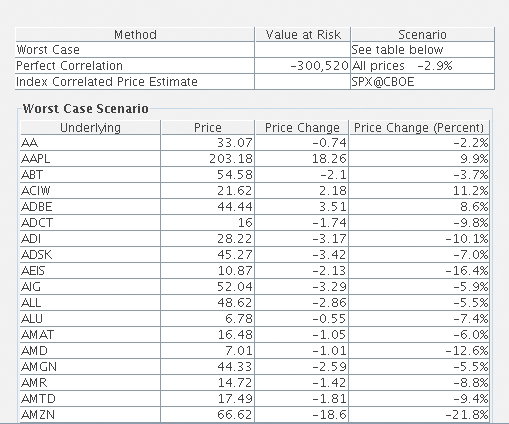Click the AMZN underlying cell
The width and height of the screenshot is (509, 424).
tap(90, 415)
